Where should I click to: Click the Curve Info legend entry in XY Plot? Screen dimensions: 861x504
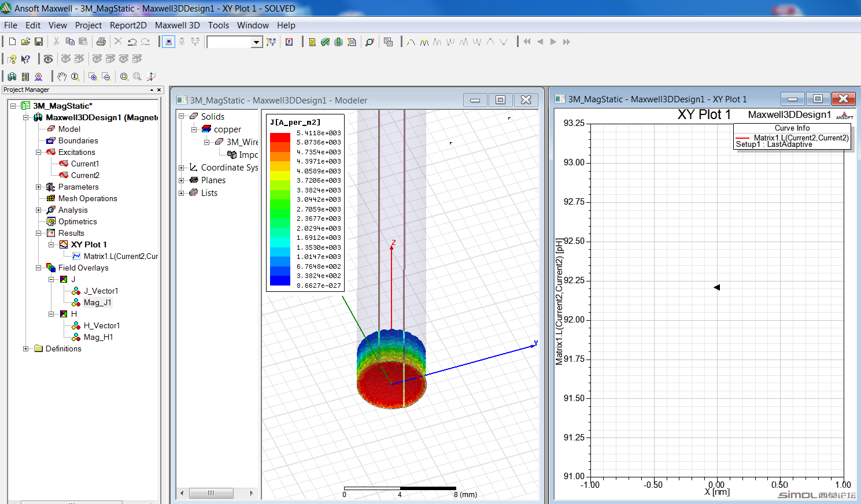pyautogui.click(x=792, y=138)
